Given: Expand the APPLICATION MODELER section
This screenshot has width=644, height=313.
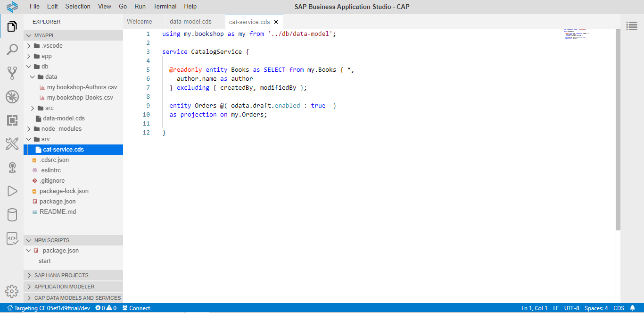Looking at the screenshot, I should pyautogui.click(x=64, y=287).
